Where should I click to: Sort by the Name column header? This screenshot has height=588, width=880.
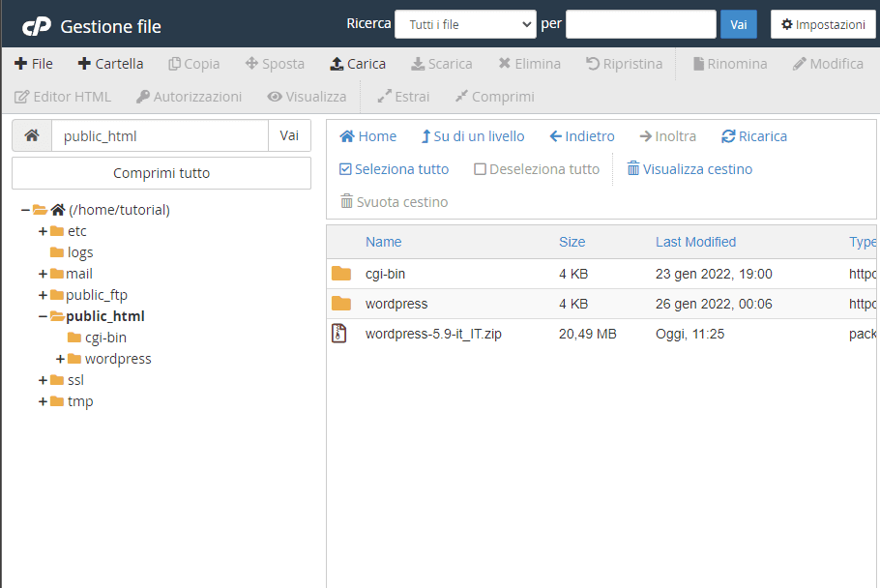click(x=383, y=242)
